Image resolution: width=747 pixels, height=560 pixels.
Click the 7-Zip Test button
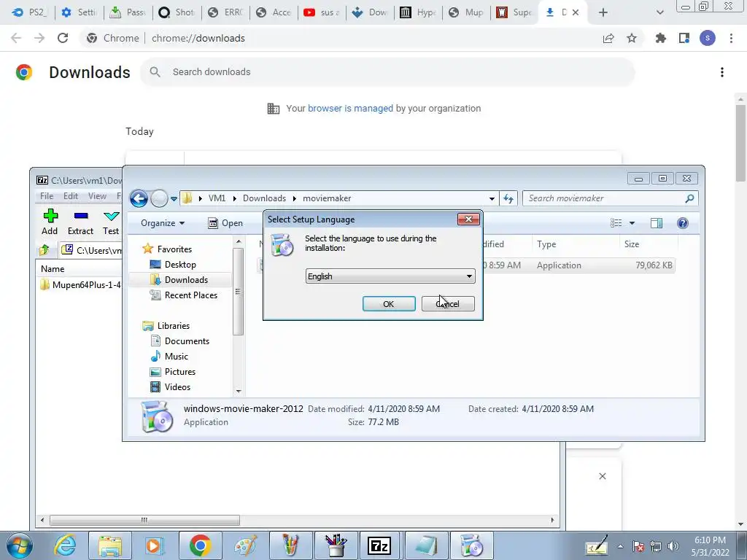(x=111, y=222)
